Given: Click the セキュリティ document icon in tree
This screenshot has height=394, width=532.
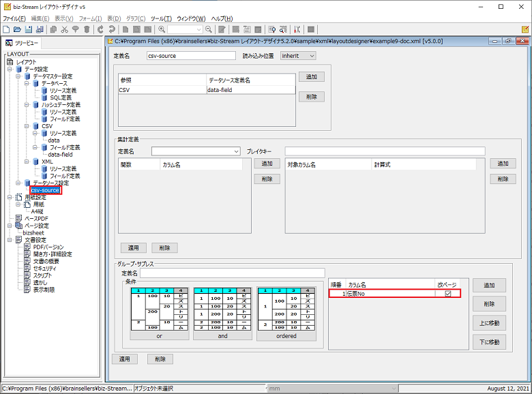Looking at the screenshot, I should pos(27,268).
